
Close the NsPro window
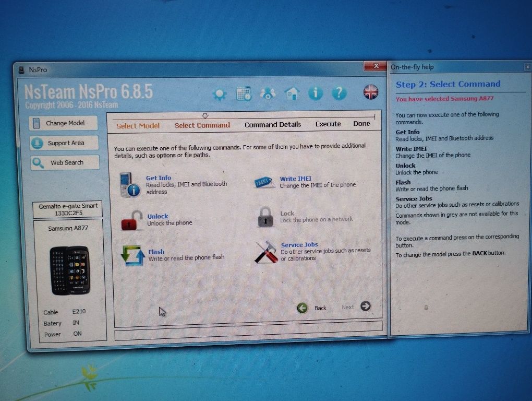375,66
